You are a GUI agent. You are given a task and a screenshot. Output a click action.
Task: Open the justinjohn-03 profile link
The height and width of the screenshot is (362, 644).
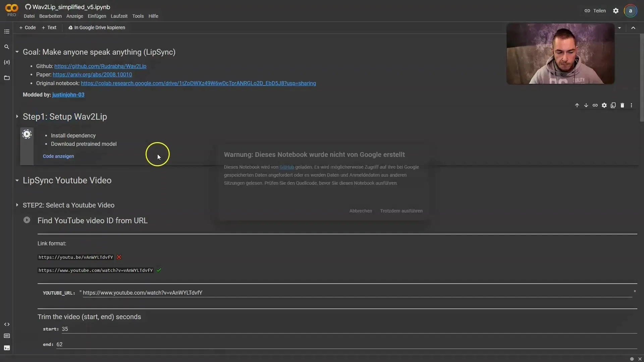(x=68, y=95)
